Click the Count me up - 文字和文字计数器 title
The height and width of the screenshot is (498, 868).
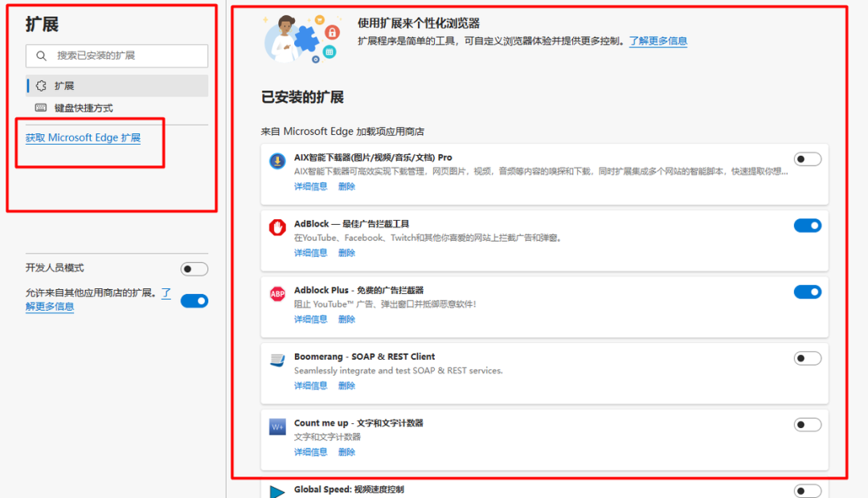point(358,423)
